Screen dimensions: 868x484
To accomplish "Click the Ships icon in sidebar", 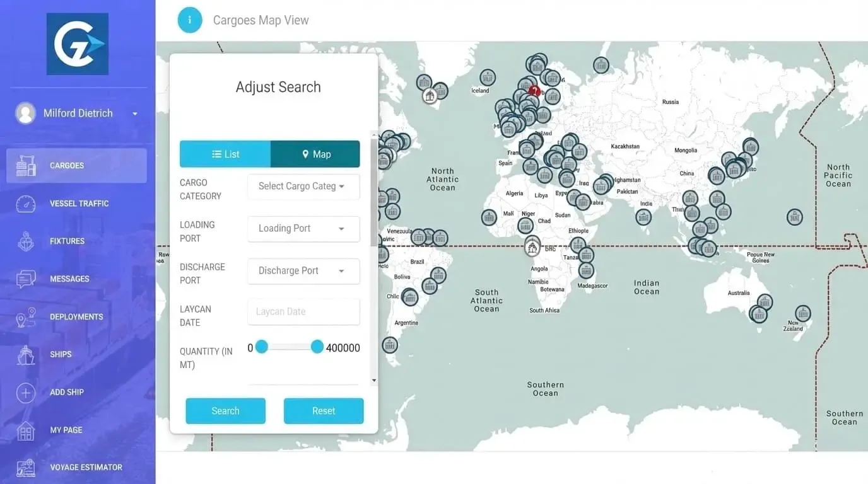I will [25, 354].
